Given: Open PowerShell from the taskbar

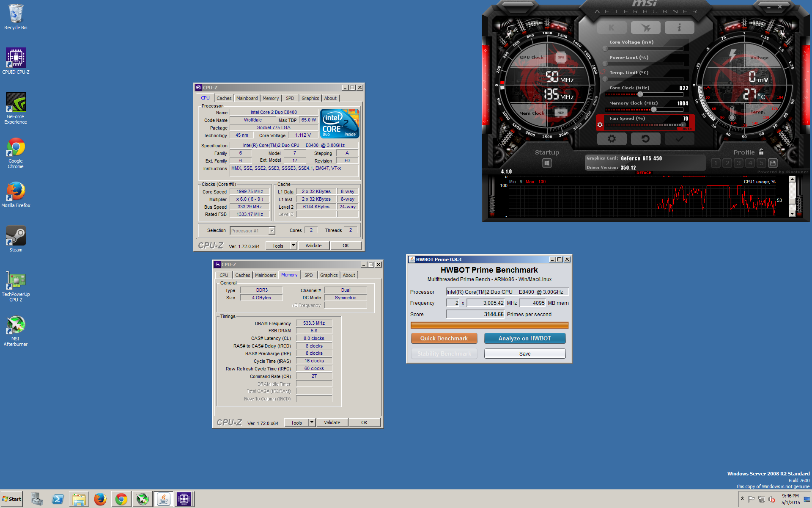Looking at the screenshot, I should click(x=58, y=499).
